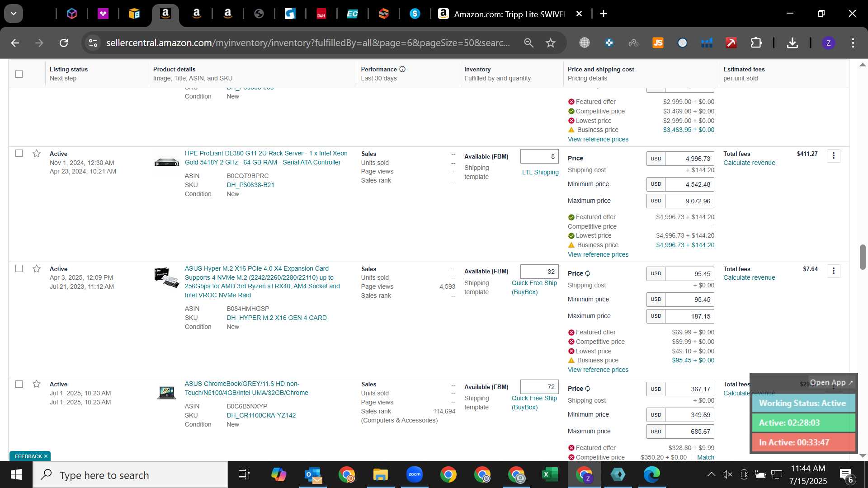Click HPE server product thumbnail
The width and height of the screenshot is (868, 488).
[167, 162]
